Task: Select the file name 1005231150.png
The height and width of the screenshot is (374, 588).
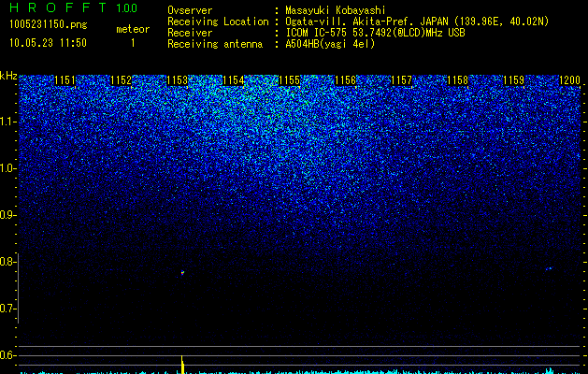Action: click(x=49, y=24)
